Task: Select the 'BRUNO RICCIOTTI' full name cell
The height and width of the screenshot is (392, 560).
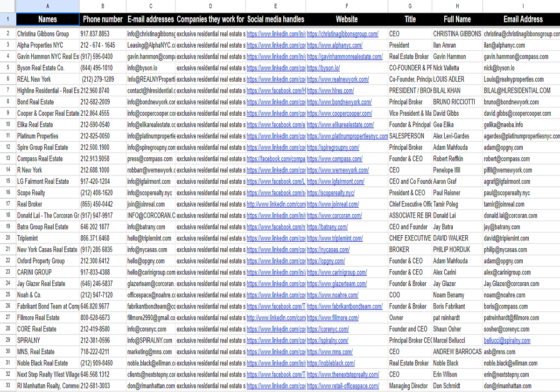Action: 457,102
